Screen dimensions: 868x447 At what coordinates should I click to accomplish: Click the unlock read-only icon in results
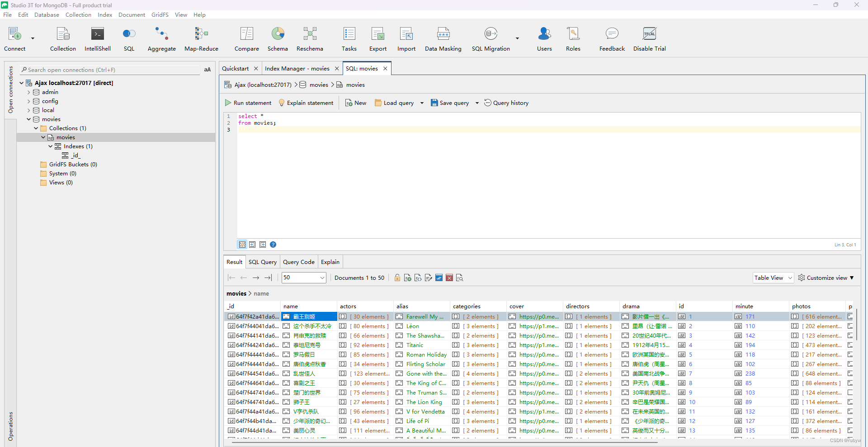point(397,278)
